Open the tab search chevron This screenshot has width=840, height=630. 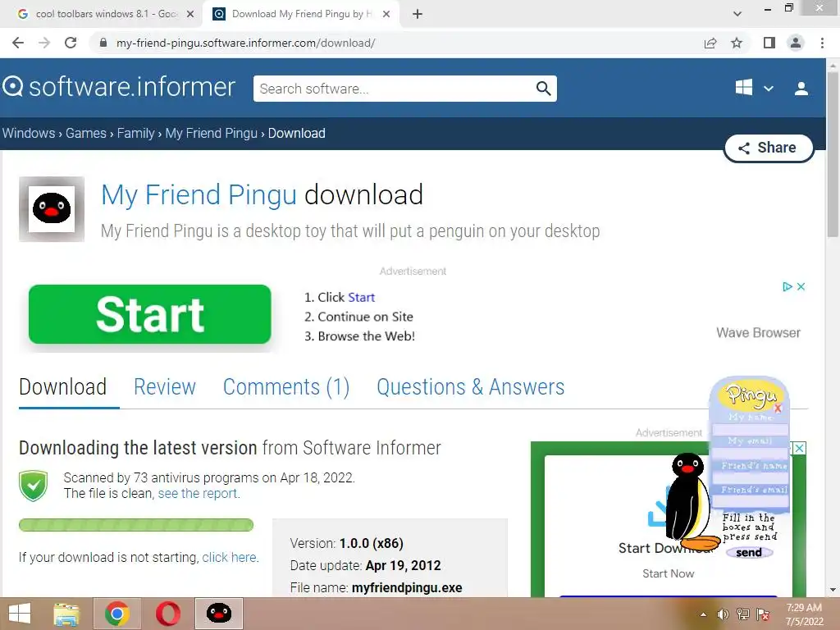737,14
